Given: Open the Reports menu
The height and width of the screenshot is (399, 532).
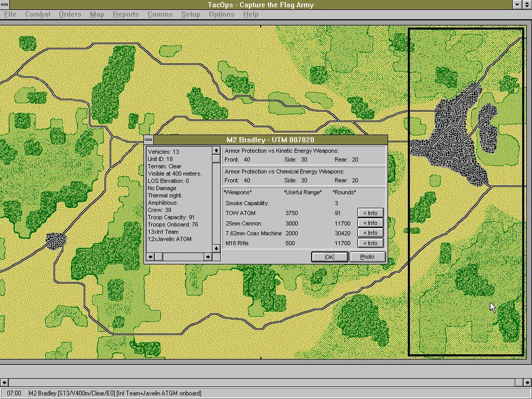Looking at the screenshot, I should (126, 14).
